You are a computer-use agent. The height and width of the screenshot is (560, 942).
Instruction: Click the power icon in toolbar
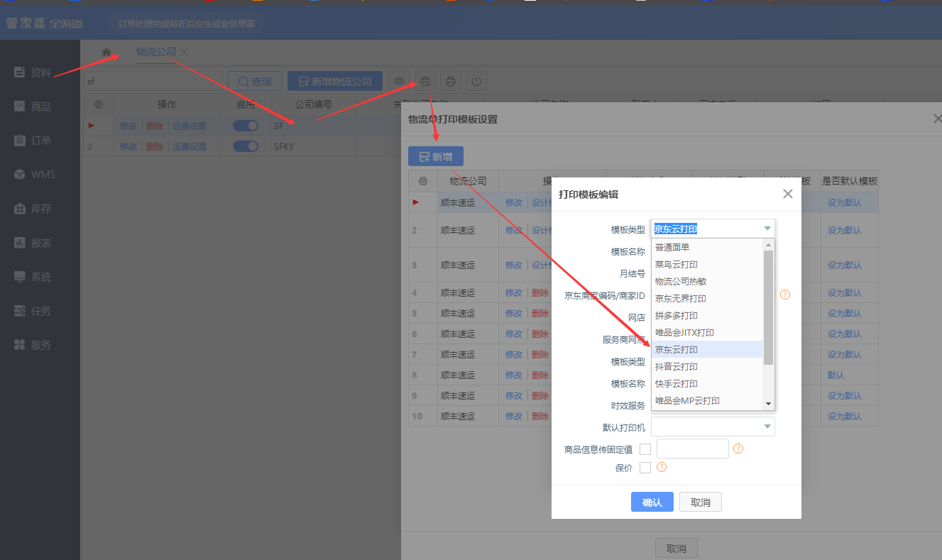pyautogui.click(x=476, y=81)
